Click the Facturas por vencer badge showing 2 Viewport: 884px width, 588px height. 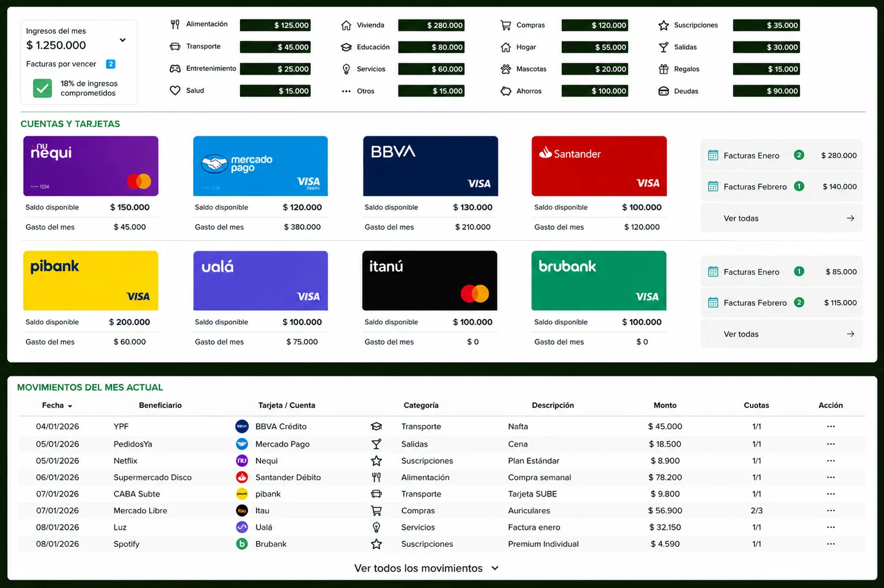click(x=111, y=64)
